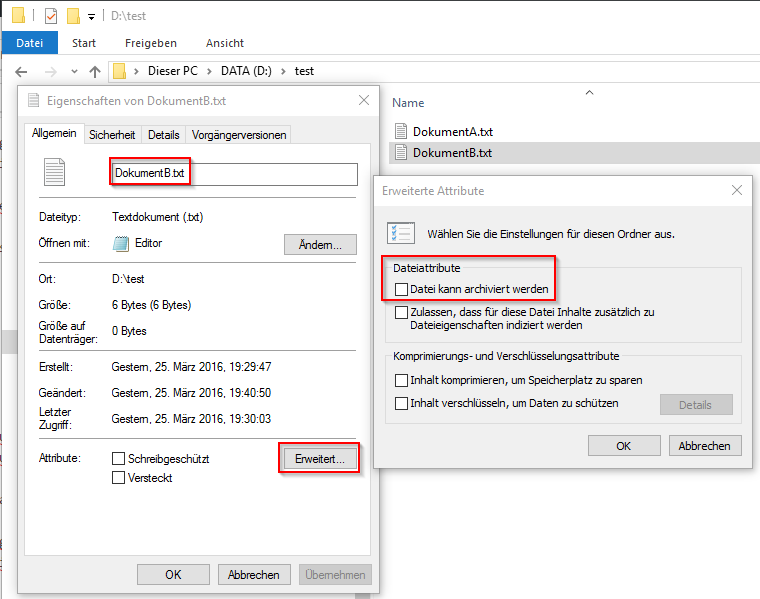This screenshot has width=760, height=599.
Task: Click the large text document icon in properties
Action: click(54, 172)
